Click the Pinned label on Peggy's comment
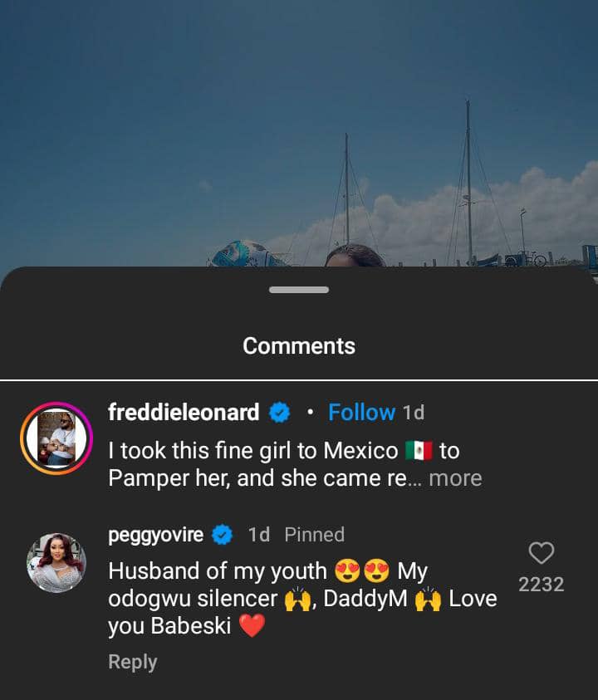The width and height of the screenshot is (598, 700). point(314,535)
